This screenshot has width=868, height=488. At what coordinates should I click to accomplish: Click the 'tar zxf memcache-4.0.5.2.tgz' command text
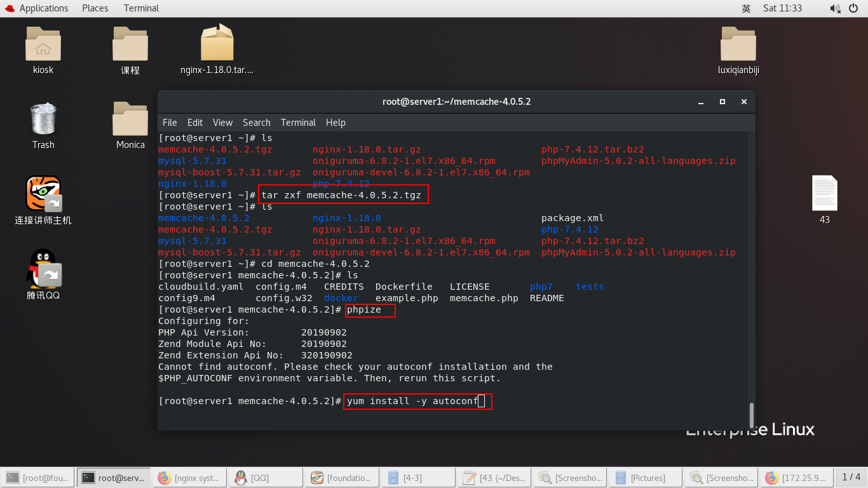point(341,195)
